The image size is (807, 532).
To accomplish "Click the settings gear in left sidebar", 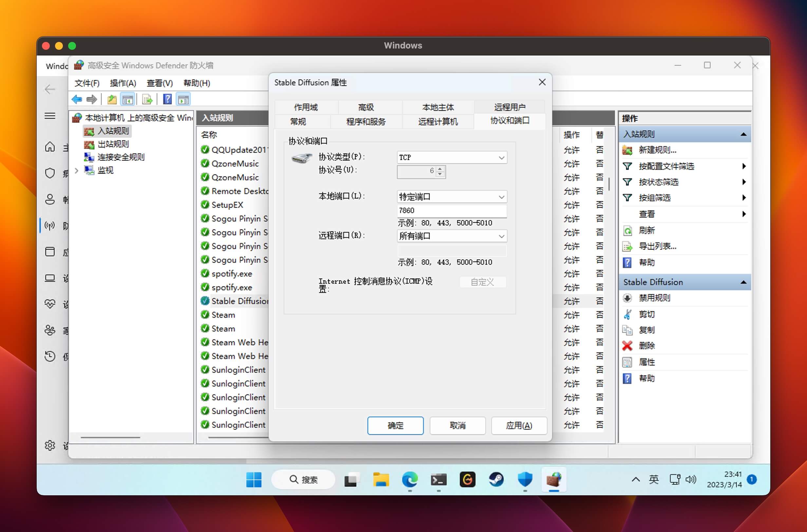I will point(50,445).
